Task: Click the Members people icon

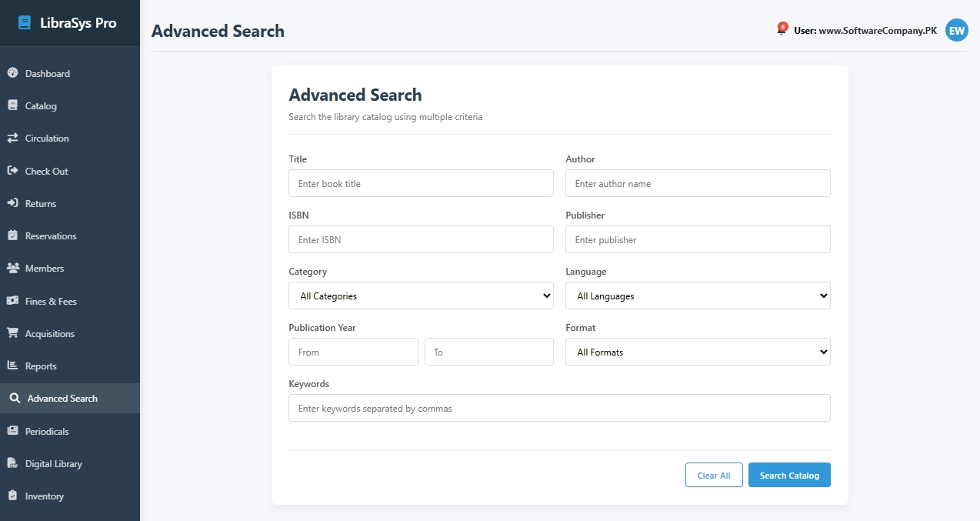Action: click(x=12, y=268)
